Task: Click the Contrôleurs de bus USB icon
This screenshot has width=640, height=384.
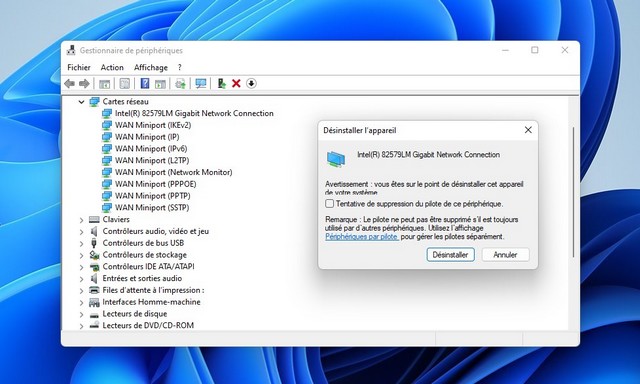Action: coord(94,243)
